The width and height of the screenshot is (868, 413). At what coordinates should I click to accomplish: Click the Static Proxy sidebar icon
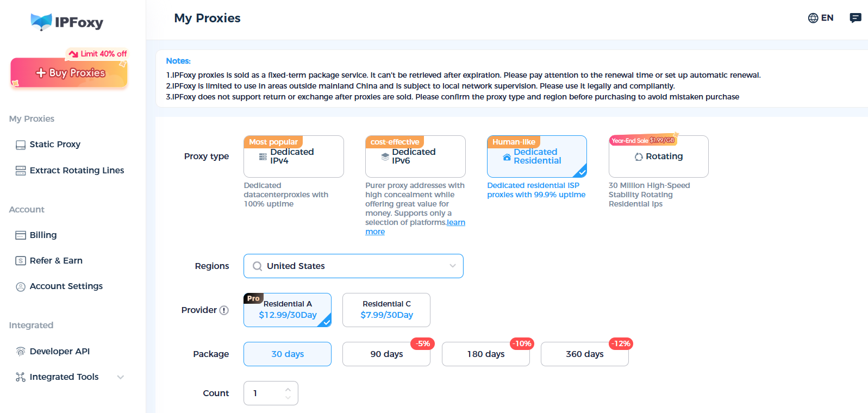(x=21, y=145)
